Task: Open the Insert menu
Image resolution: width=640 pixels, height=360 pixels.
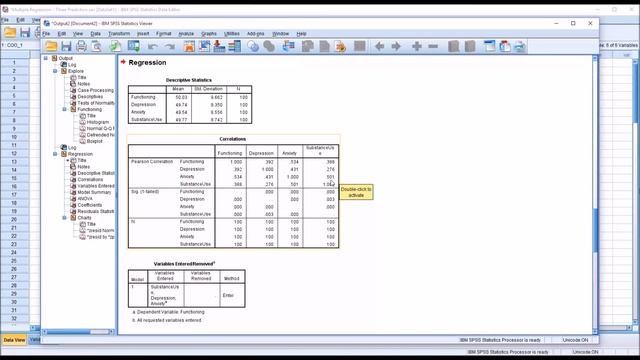Action: [x=143, y=33]
